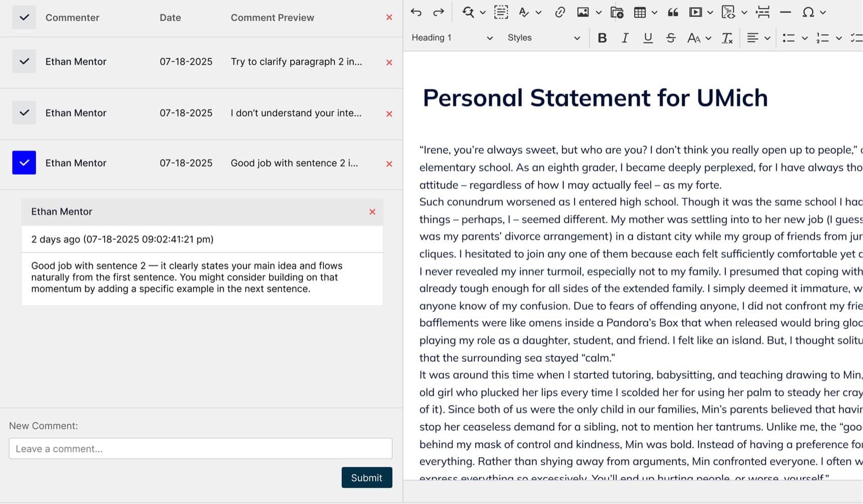Insert a page break
Image resolution: width=863 pixels, height=504 pixels.
pos(762,12)
